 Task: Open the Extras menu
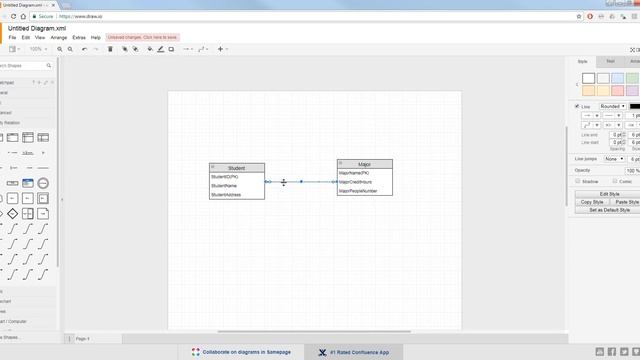point(79,38)
